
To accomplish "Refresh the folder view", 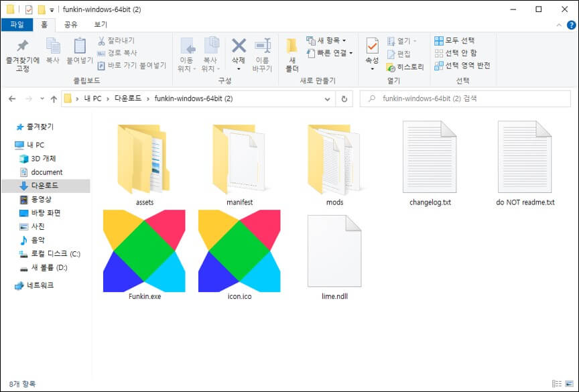I will pos(344,99).
